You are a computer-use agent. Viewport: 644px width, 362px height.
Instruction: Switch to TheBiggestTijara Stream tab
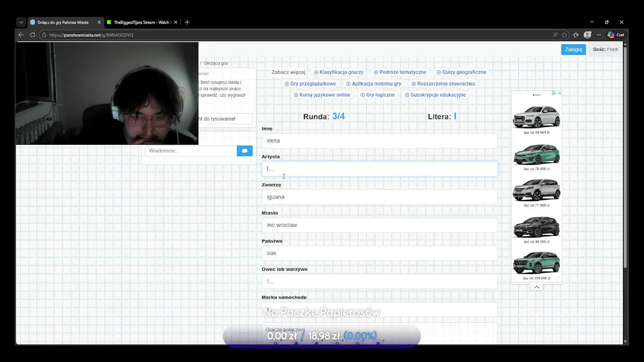point(142,22)
